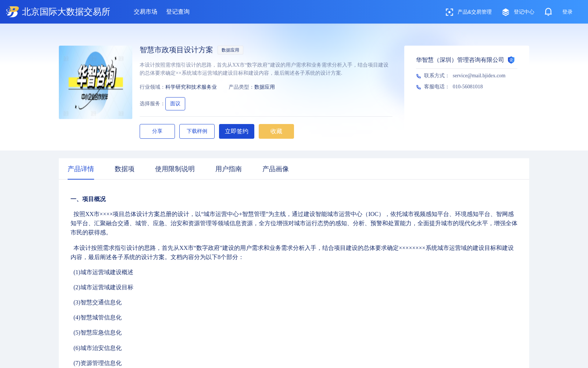Click the phone number 010-56081018
588x368 pixels.
point(468,87)
